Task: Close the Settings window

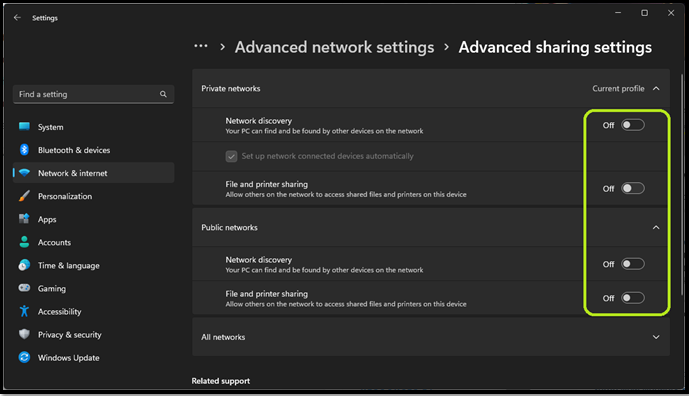Action: 671,13
